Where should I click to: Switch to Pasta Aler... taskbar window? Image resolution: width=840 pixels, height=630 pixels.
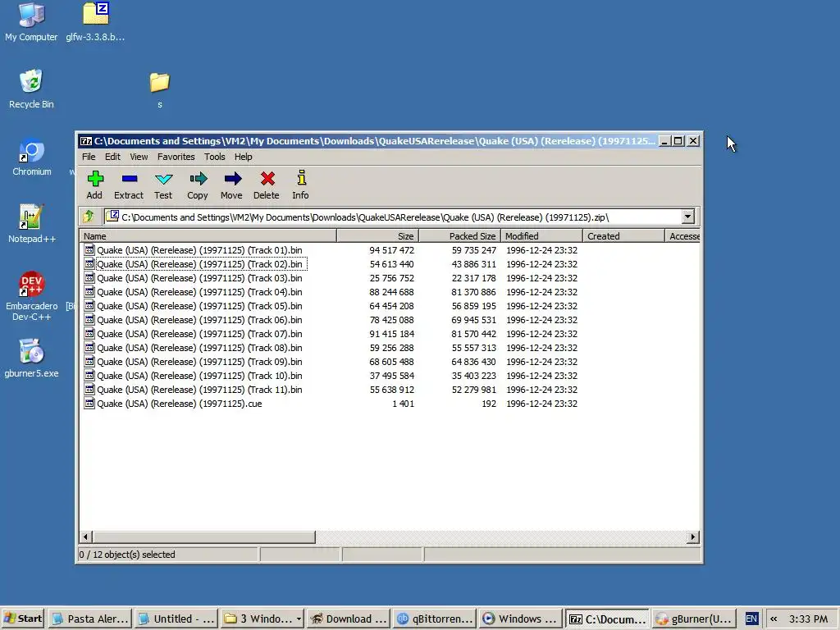(x=90, y=619)
